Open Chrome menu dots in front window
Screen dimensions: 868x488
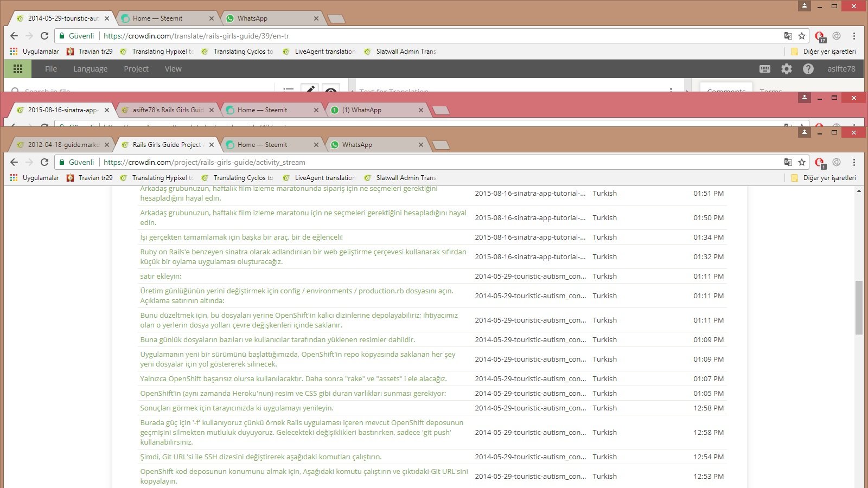coord(854,162)
